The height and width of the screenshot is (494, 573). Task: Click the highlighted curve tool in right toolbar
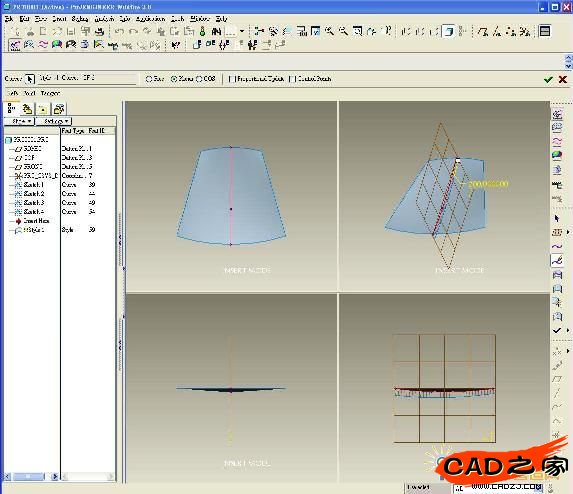pos(557,261)
